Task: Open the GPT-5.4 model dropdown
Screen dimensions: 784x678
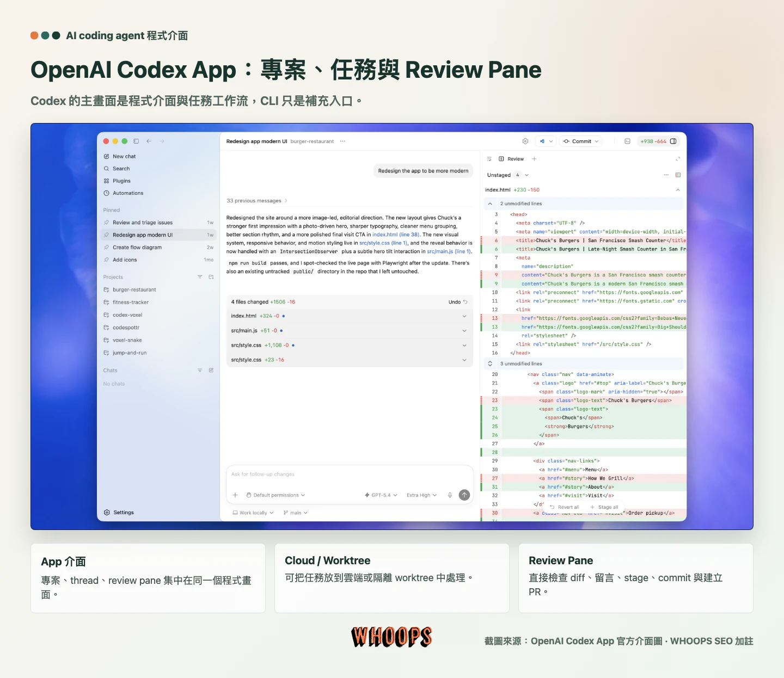Action: (381, 495)
